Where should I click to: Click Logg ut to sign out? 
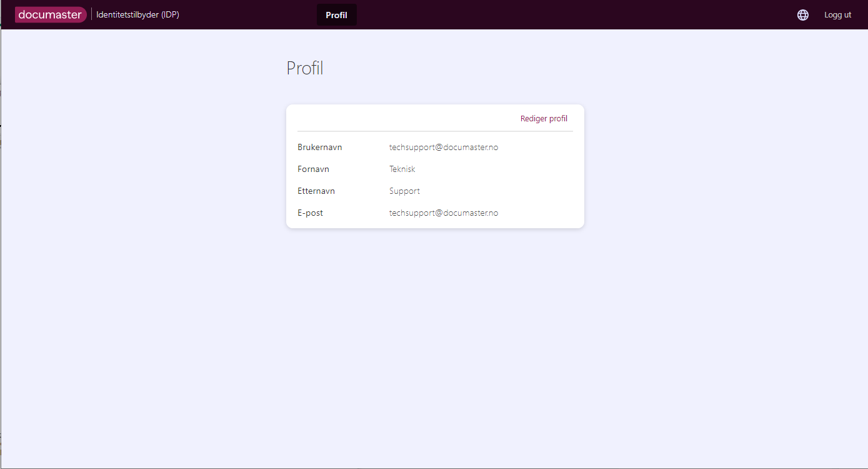pyautogui.click(x=837, y=15)
